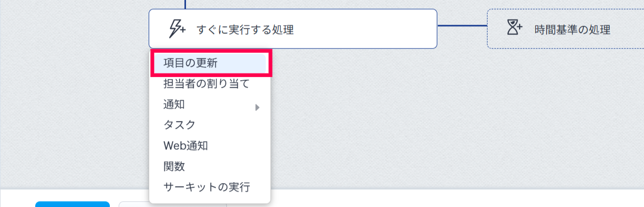Add 時間基準の処理 dashed action box
Image resolution: width=644 pixels, height=207 pixels.
[565, 29]
